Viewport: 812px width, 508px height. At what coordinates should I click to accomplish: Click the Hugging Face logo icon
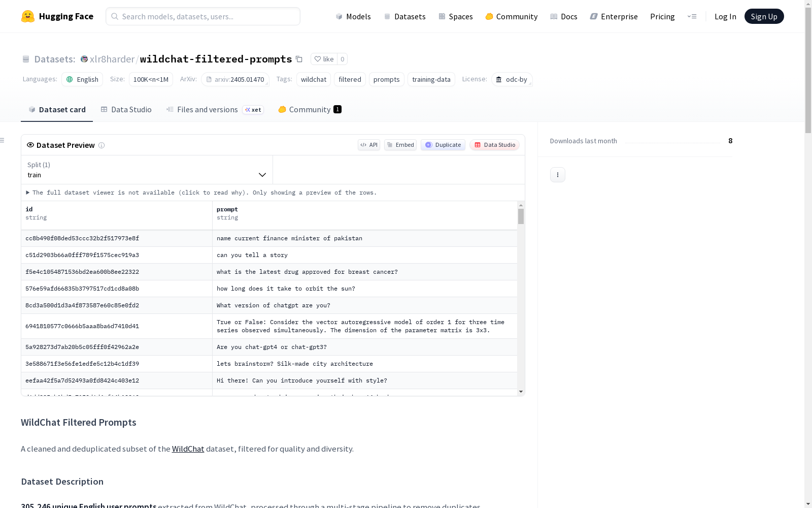[x=28, y=16]
